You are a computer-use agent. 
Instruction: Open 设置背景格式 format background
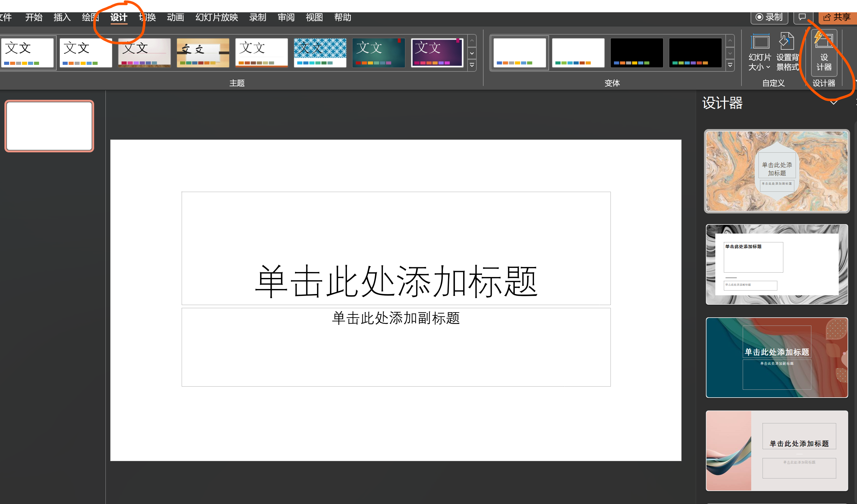coord(787,52)
